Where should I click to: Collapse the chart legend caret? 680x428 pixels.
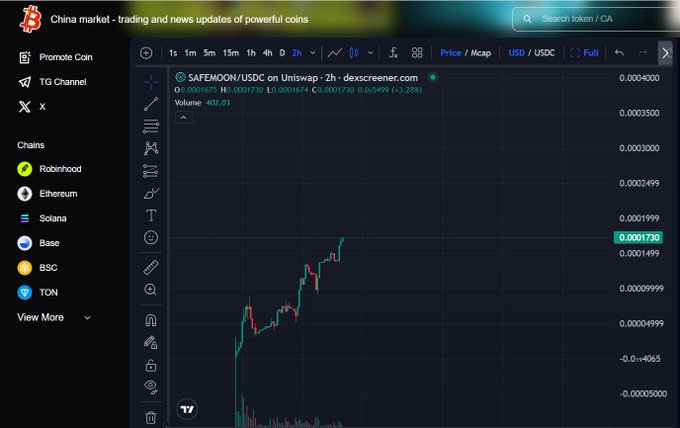[183, 118]
